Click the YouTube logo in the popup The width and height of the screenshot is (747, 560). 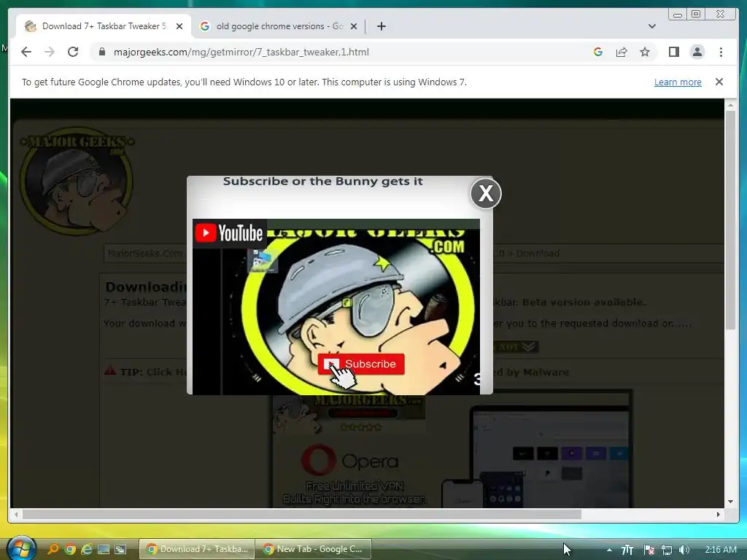229,233
